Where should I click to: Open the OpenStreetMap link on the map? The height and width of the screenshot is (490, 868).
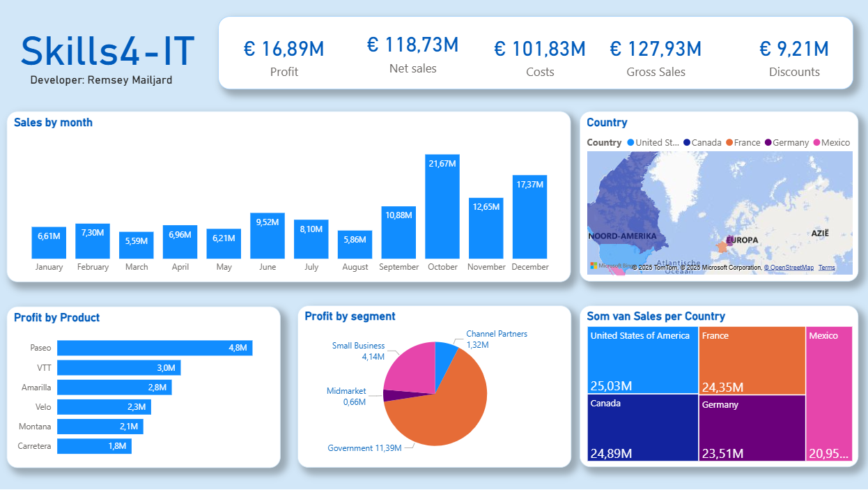point(789,268)
